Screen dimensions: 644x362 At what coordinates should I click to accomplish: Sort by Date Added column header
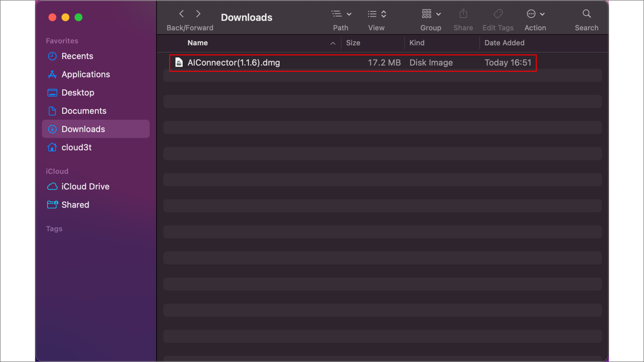click(504, 43)
